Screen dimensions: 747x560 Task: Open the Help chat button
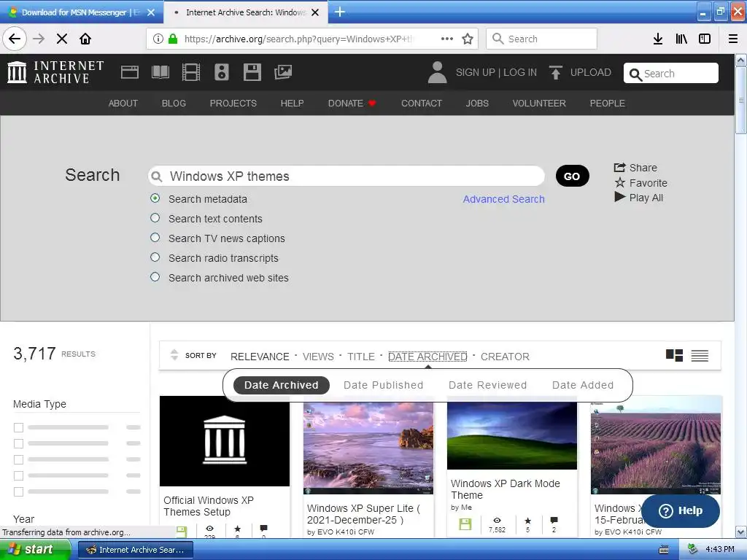tap(681, 511)
